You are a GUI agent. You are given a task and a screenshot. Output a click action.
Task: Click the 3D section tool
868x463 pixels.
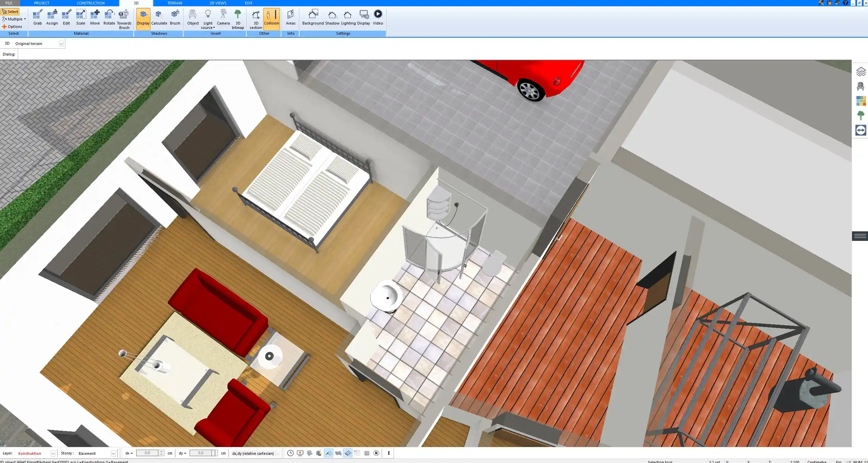[256, 19]
